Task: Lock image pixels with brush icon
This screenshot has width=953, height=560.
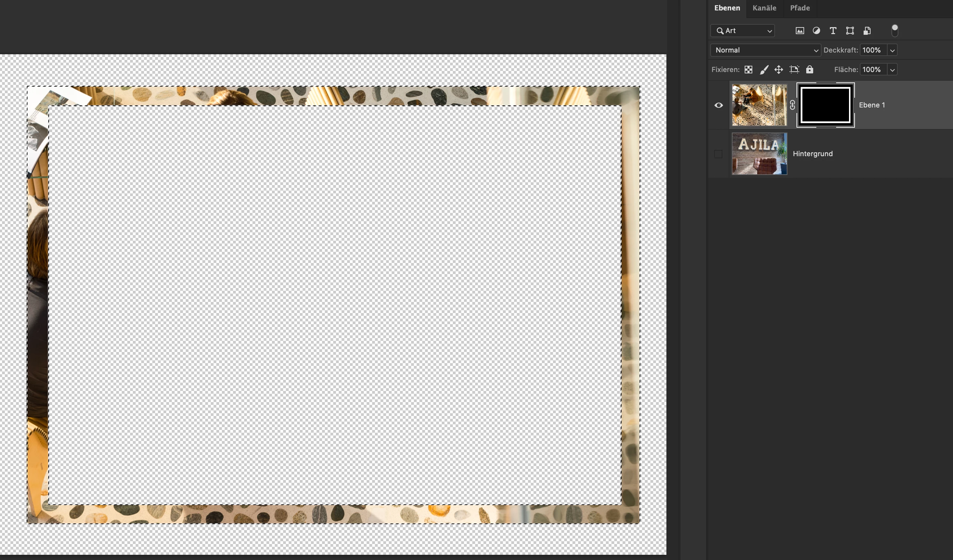Action: [x=764, y=70]
